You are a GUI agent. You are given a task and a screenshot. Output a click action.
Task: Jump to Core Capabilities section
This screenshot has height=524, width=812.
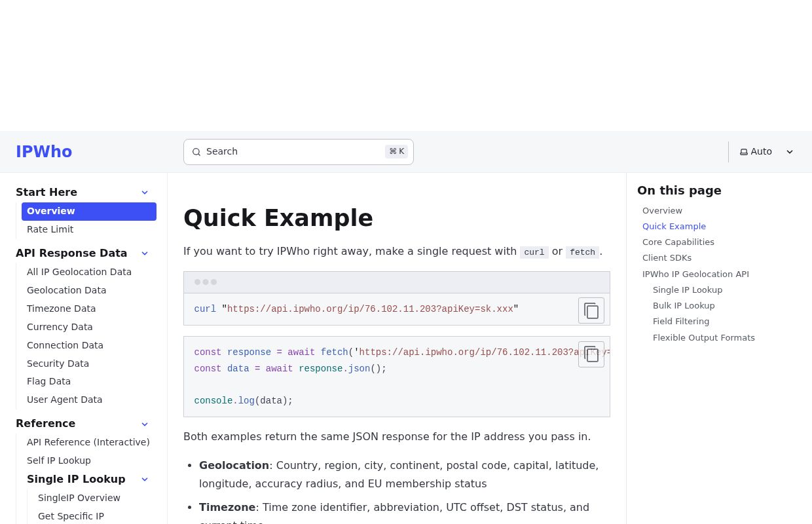click(678, 242)
